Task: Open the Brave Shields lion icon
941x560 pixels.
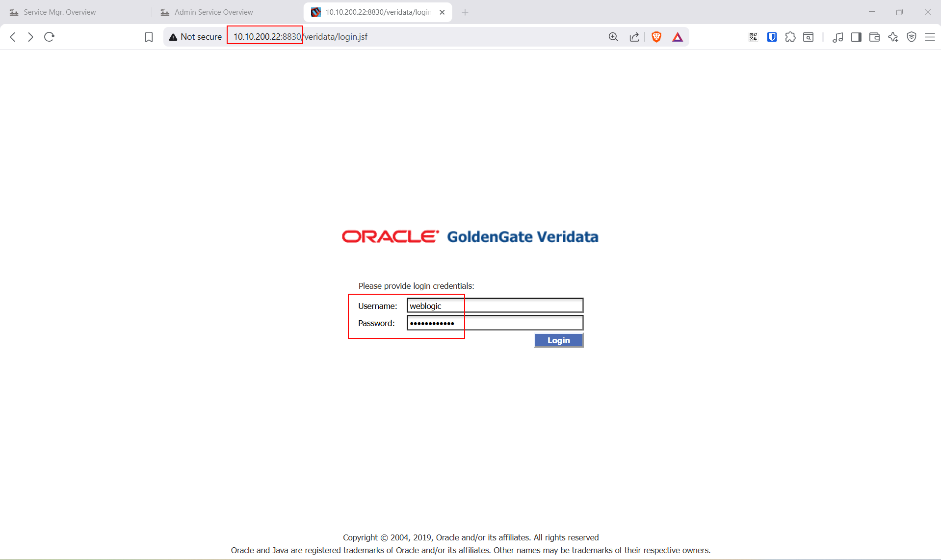Action: coord(656,37)
